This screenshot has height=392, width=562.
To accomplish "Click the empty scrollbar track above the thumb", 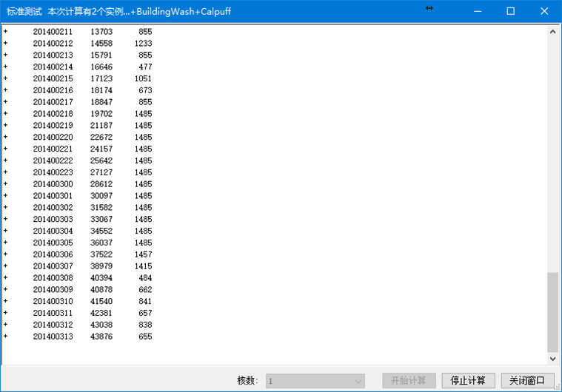I will [x=552, y=148].
